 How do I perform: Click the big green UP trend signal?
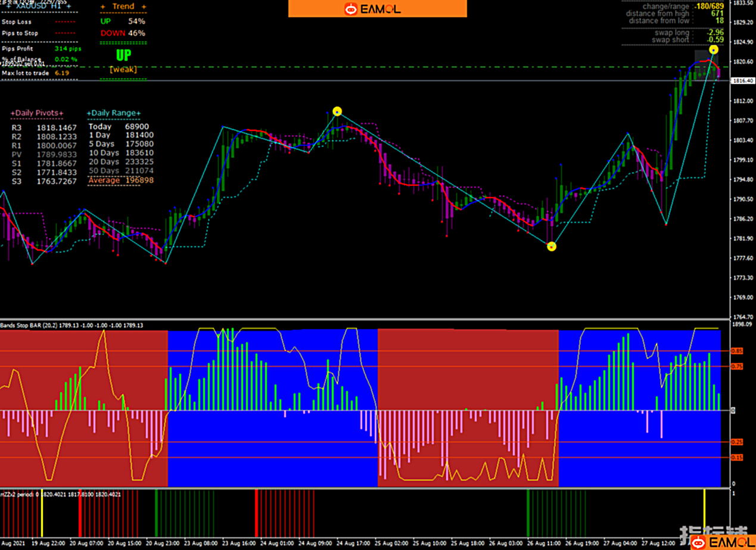pyautogui.click(x=123, y=56)
